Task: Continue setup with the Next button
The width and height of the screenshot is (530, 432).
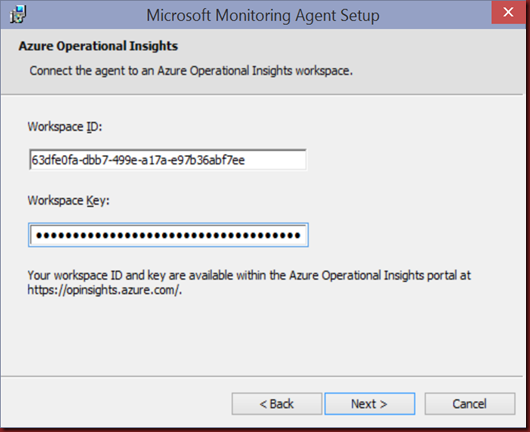Action: pos(369,404)
